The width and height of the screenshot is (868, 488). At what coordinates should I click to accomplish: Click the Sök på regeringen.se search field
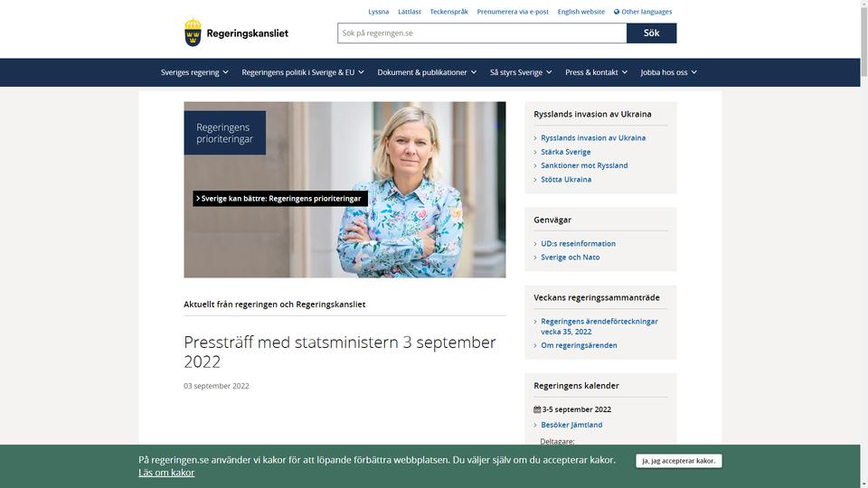[482, 33]
